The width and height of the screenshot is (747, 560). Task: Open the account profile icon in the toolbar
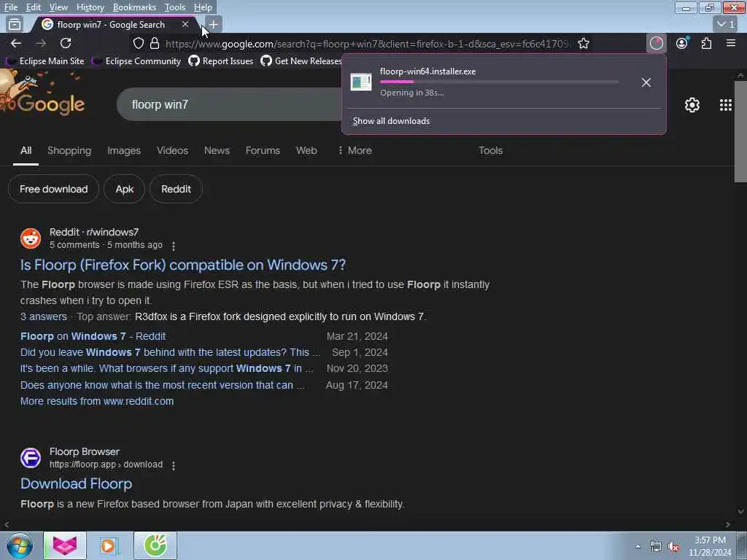tap(682, 43)
